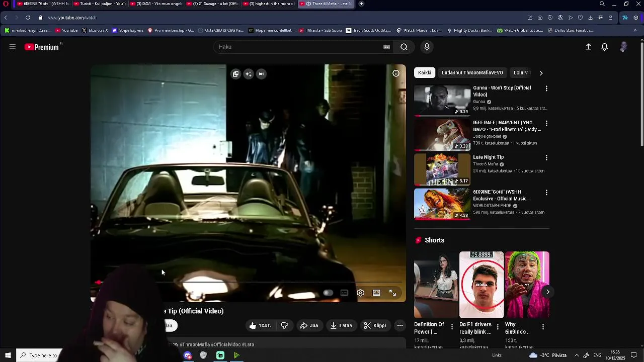This screenshot has height=362, width=644.
Task: Open Definition Of Power short
Action: point(436,285)
